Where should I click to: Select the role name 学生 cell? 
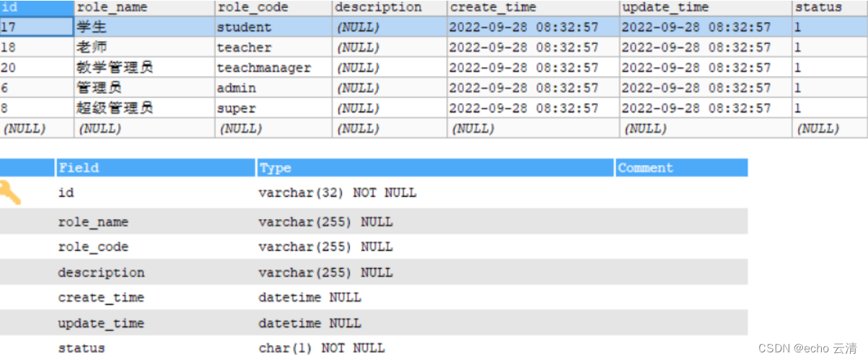pyautogui.click(x=144, y=27)
